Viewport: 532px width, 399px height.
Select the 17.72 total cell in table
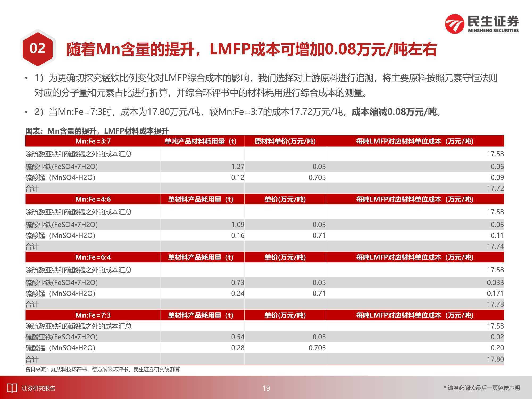click(415, 188)
